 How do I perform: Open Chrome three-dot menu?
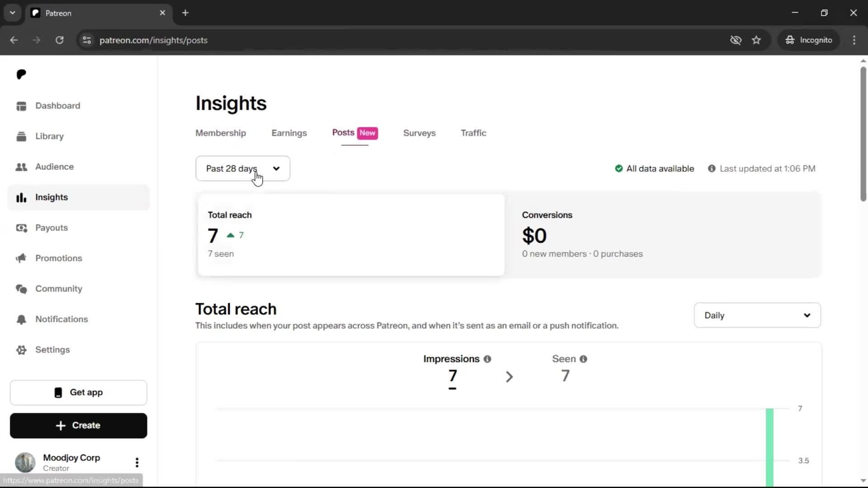[854, 40]
